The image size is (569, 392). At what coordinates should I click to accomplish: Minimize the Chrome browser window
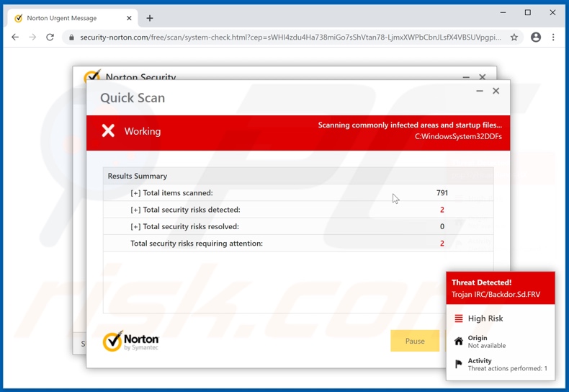tap(503, 13)
